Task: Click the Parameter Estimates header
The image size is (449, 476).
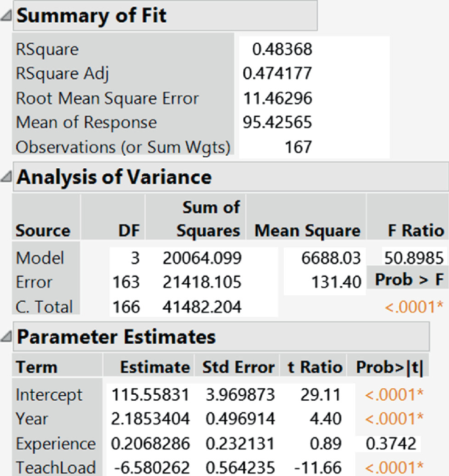Action: (221, 337)
